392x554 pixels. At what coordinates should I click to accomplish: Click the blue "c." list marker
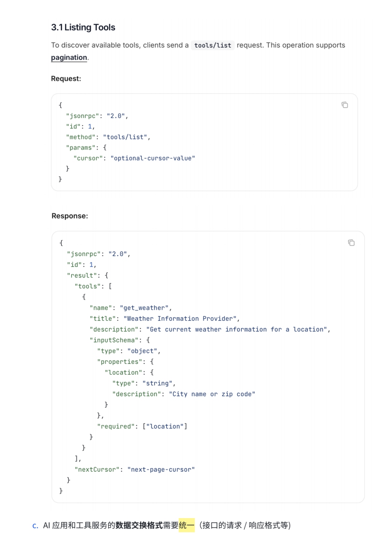[35, 526]
